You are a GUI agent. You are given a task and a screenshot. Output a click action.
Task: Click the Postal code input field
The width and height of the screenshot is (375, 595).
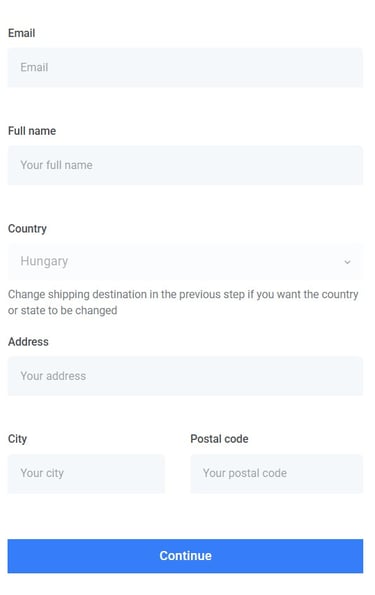click(277, 474)
